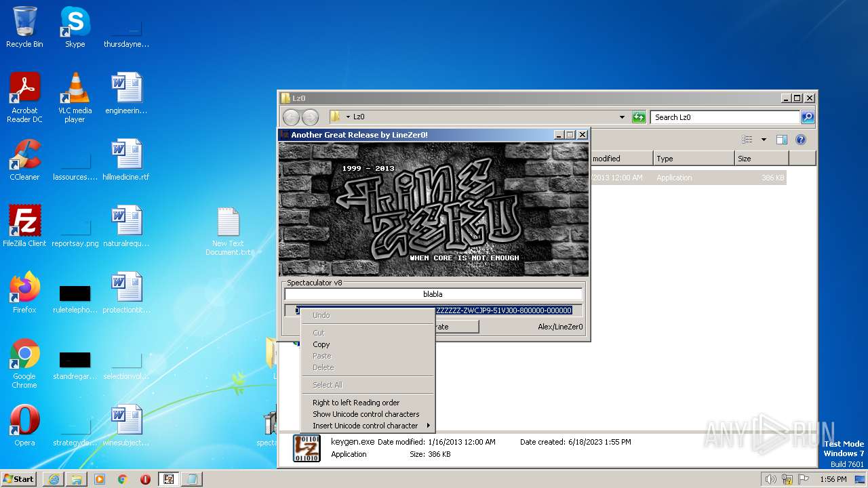Select the engineerin... Word document icon

(126, 94)
